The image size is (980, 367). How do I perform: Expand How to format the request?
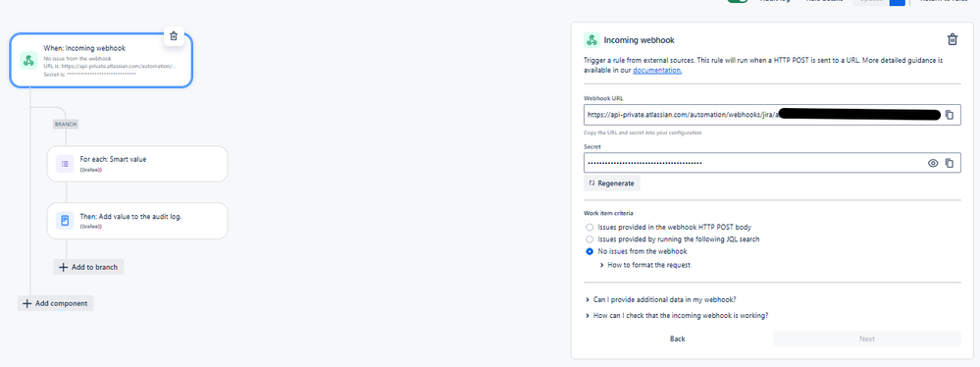[x=645, y=265]
